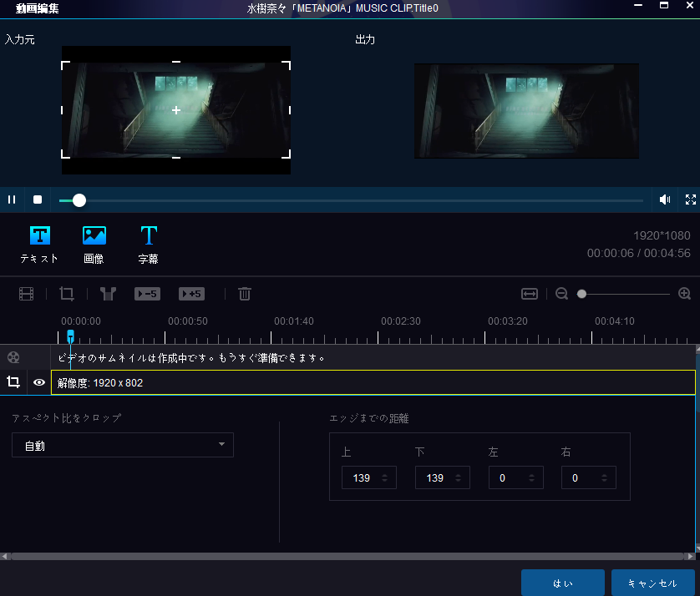Toggle crop track visibility eye
The image size is (700, 596).
click(39, 382)
